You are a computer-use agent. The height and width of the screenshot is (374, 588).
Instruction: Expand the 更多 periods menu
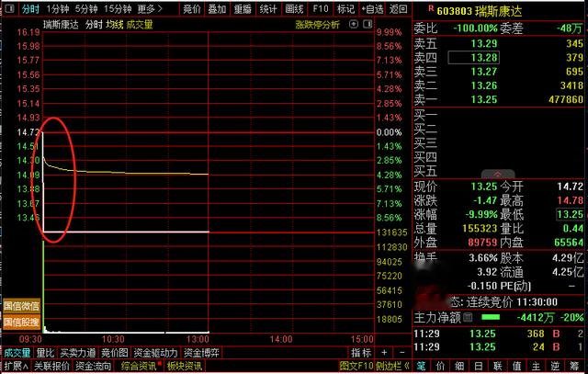(149, 8)
